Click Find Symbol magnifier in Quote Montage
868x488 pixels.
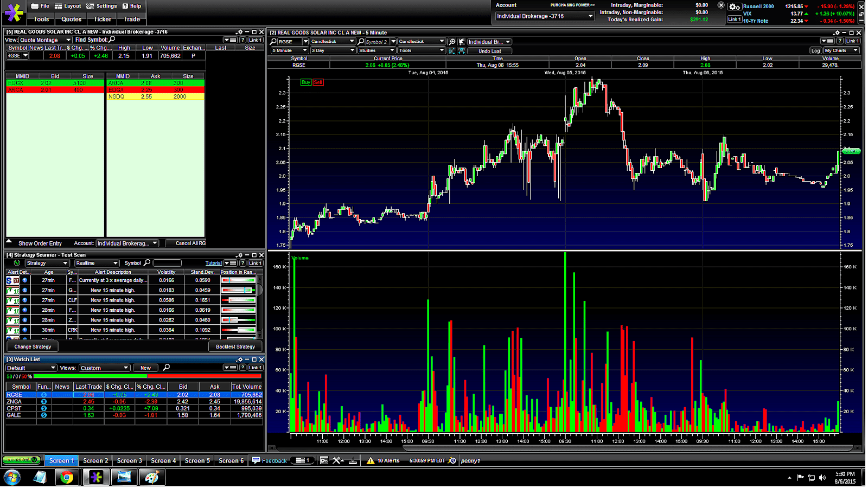click(x=112, y=40)
